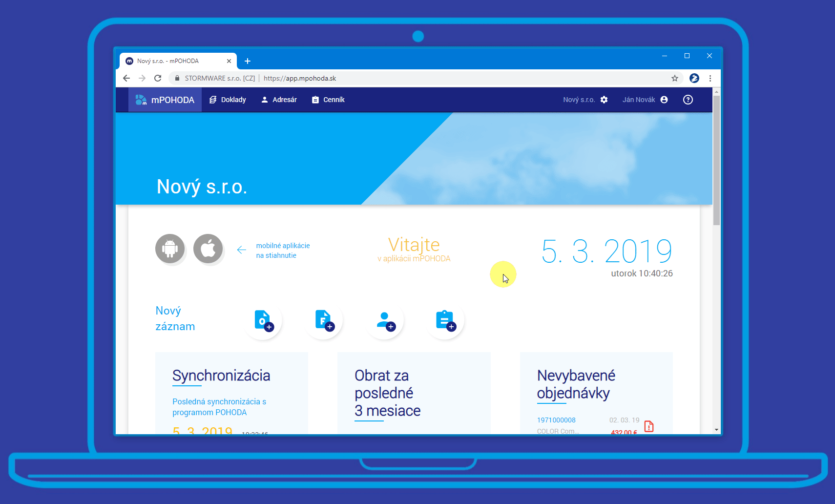The image size is (835, 504).
Task: Select the Nový s.r.o. - mPOHODA browser tab
Action: [x=178, y=61]
